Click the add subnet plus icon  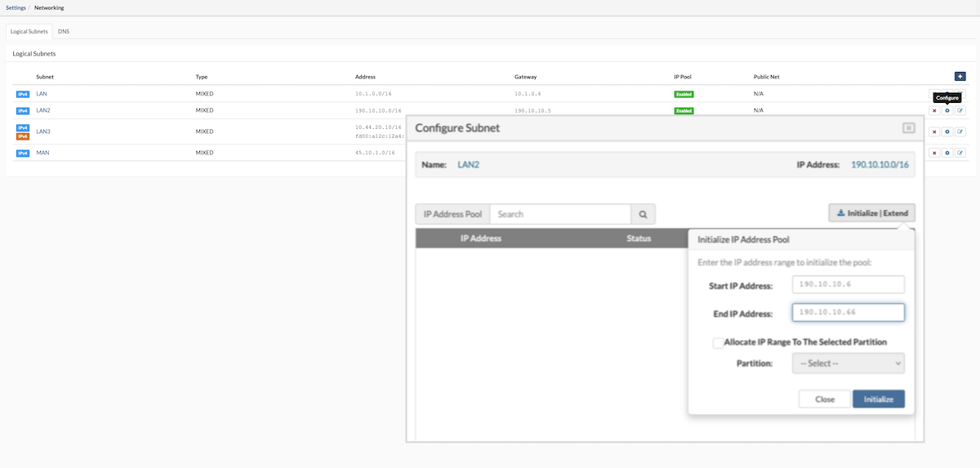coord(960,77)
